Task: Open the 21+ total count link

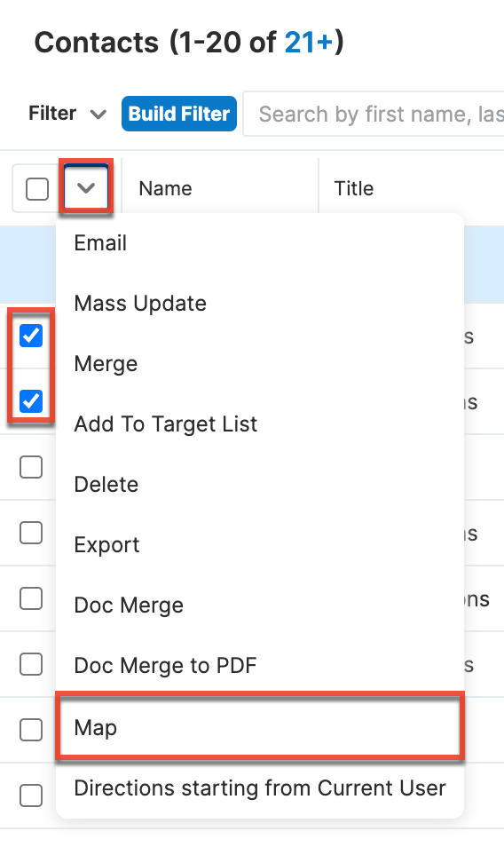Action: pyautogui.click(x=309, y=42)
